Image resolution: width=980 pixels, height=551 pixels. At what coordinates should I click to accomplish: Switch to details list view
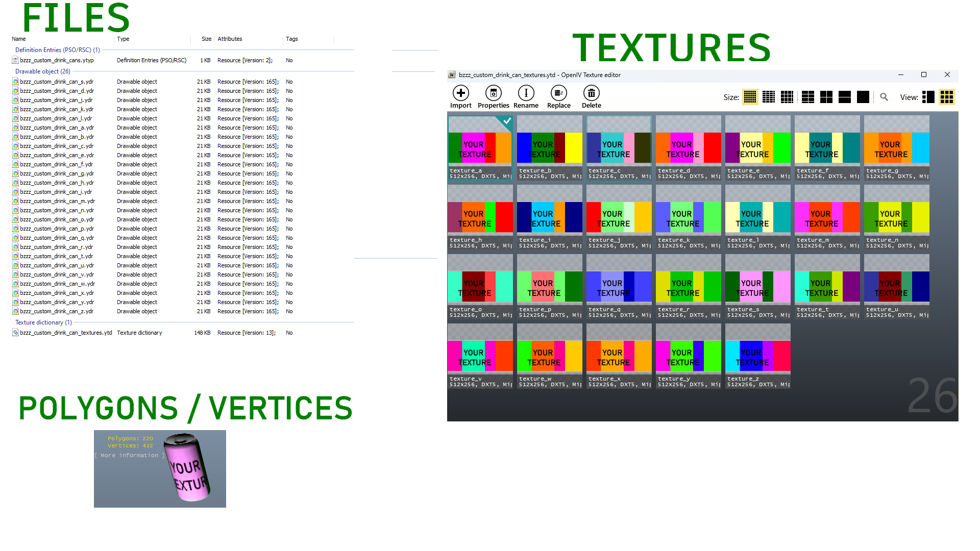(x=928, y=97)
